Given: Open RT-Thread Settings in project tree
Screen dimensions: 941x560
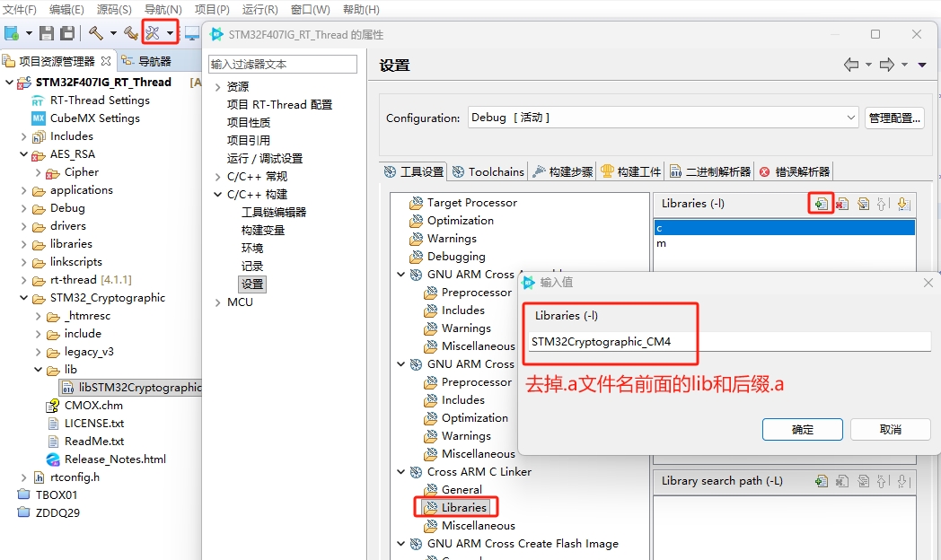Looking at the screenshot, I should tap(100, 101).
